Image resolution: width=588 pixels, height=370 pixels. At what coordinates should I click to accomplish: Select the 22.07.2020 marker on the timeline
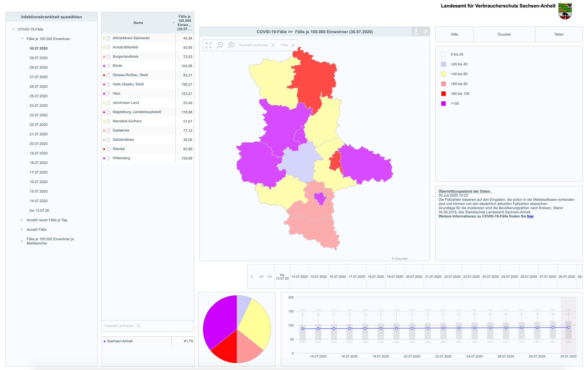(x=452, y=277)
